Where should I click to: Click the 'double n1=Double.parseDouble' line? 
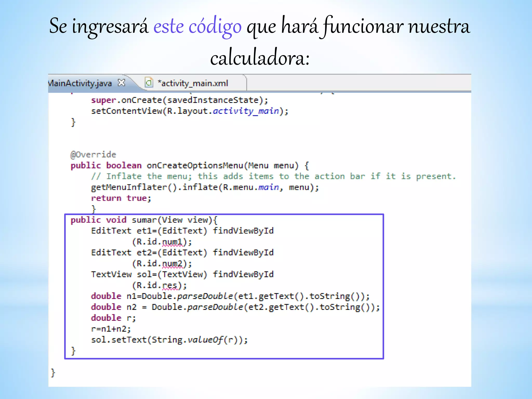coord(230,296)
